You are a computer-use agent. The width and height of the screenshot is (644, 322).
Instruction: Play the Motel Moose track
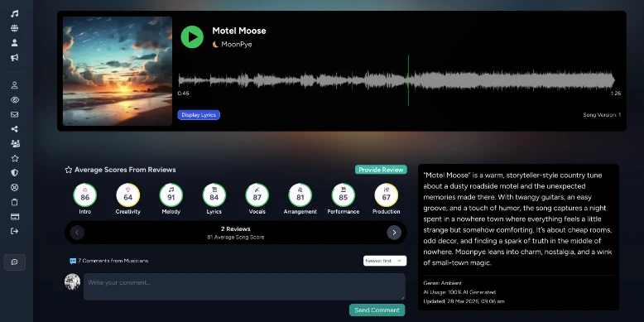192,37
